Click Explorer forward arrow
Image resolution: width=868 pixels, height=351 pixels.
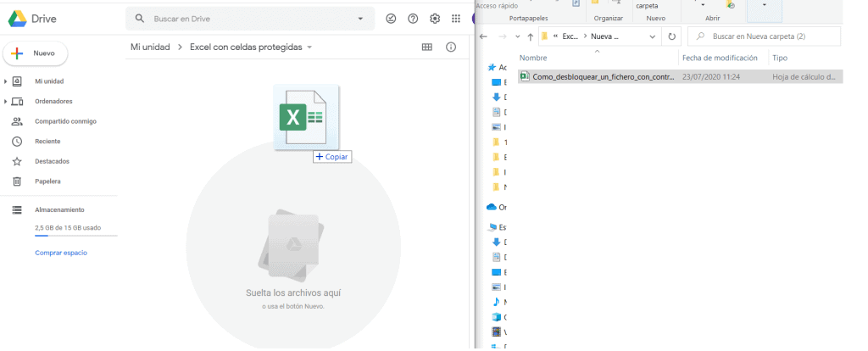pyautogui.click(x=503, y=36)
